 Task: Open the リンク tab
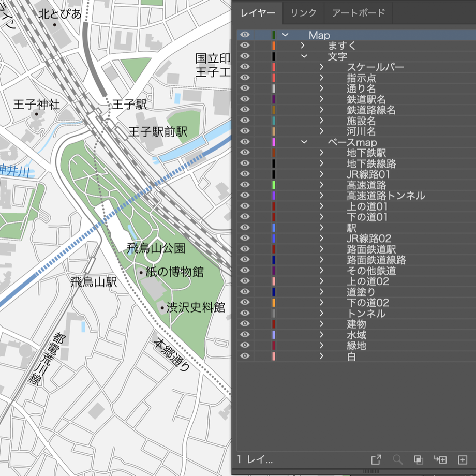303,13
